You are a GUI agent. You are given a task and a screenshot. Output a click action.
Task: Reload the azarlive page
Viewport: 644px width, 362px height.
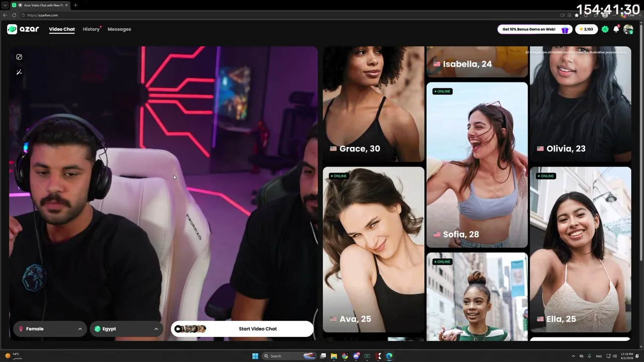click(14, 15)
